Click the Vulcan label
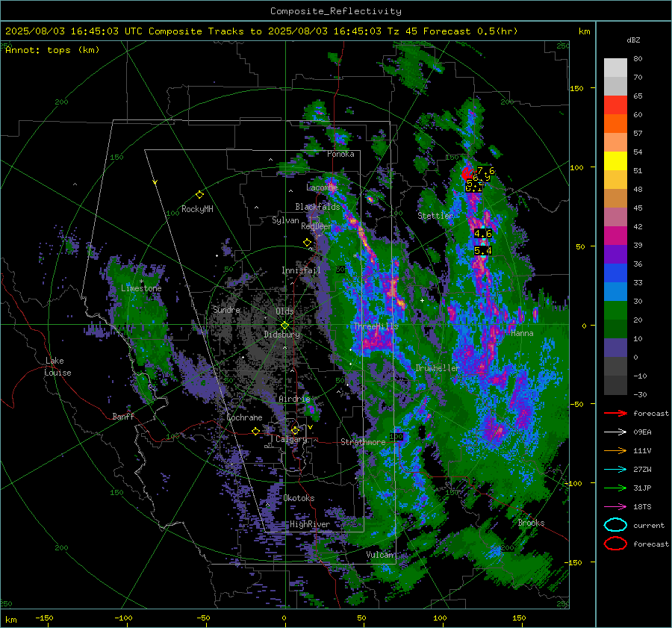This screenshot has height=628, width=672. click(380, 555)
